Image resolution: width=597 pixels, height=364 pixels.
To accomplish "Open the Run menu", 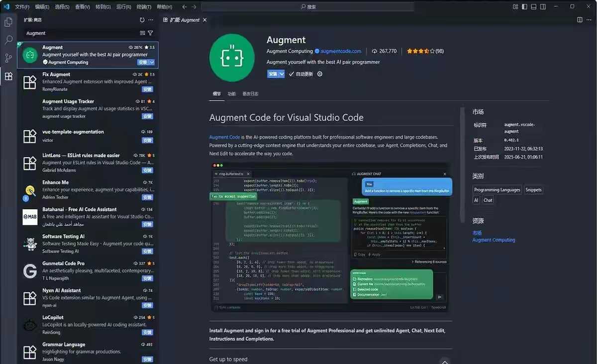I will click(x=123, y=7).
